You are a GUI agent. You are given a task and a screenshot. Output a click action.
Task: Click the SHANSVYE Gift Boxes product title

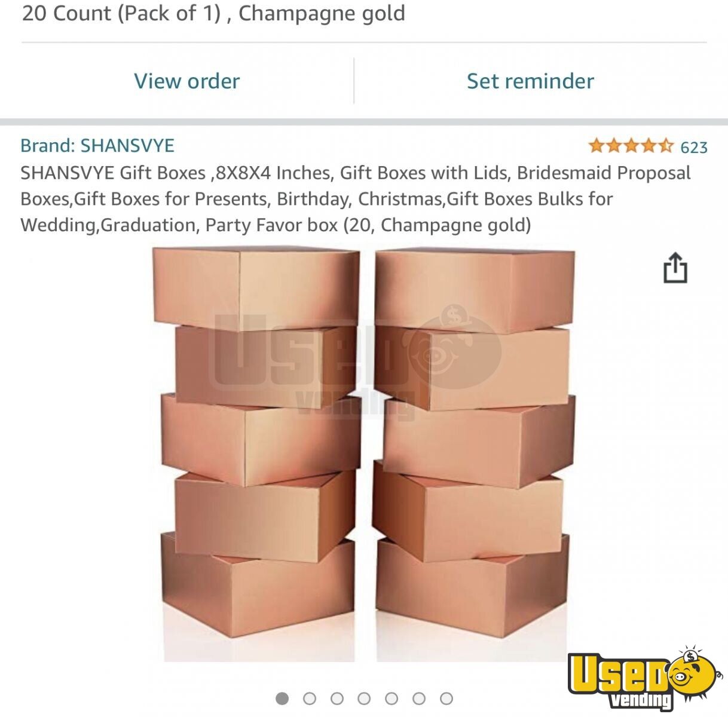[x=356, y=199]
